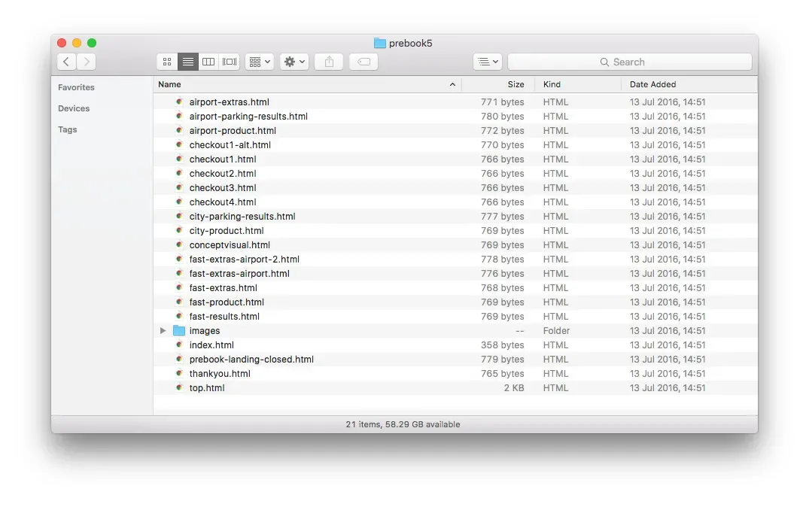Click the 358 bytes size of index.html
Screen dimensions: 812x507
(502, 345)
